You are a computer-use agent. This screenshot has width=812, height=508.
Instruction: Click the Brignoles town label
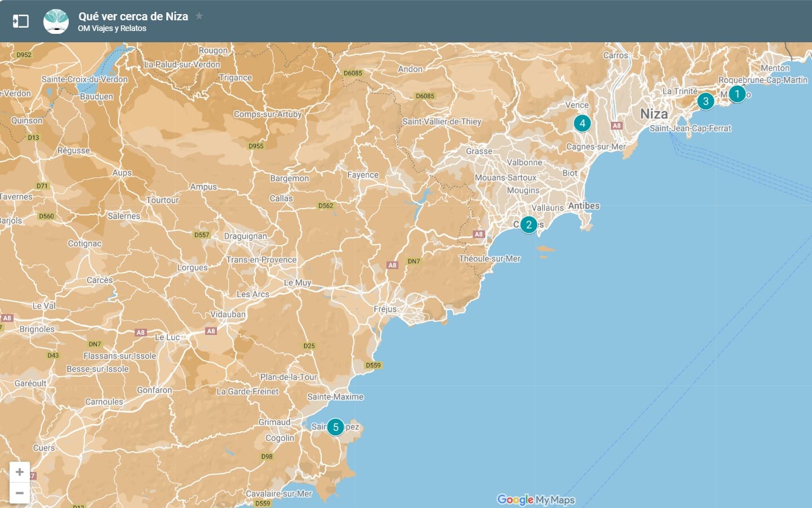(37, 329)
